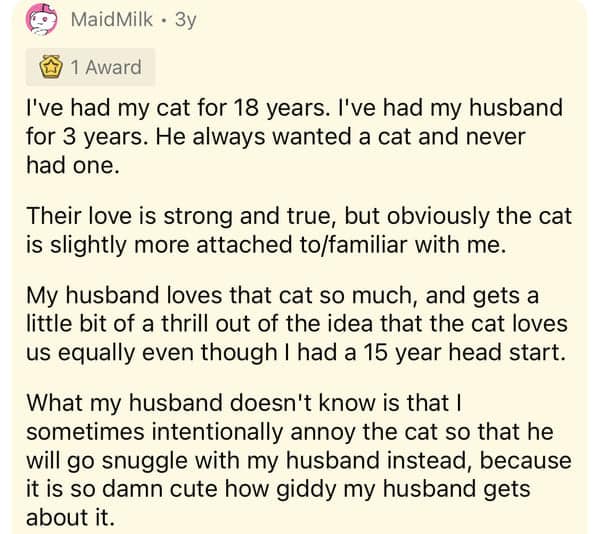Click the line "us equally even though I had"
This screenshot has width=599, height=534.
click(x=296, y=353)
